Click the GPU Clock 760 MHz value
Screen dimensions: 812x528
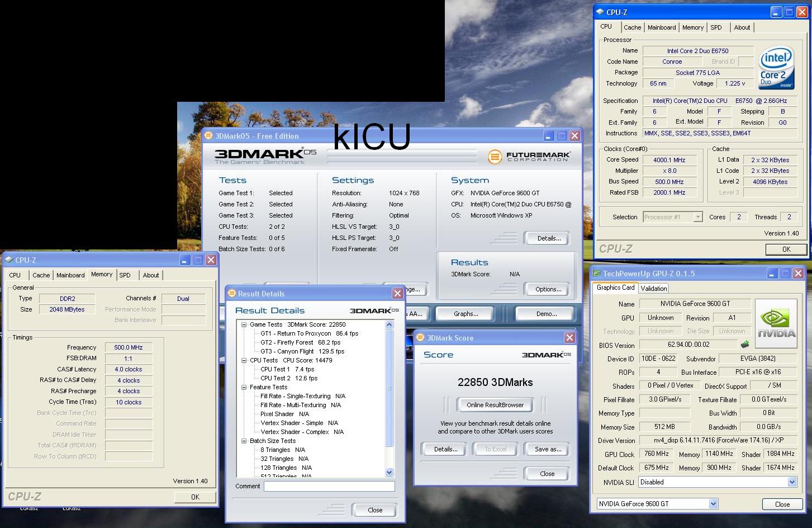pyautogui.click(x=656, y=454)
